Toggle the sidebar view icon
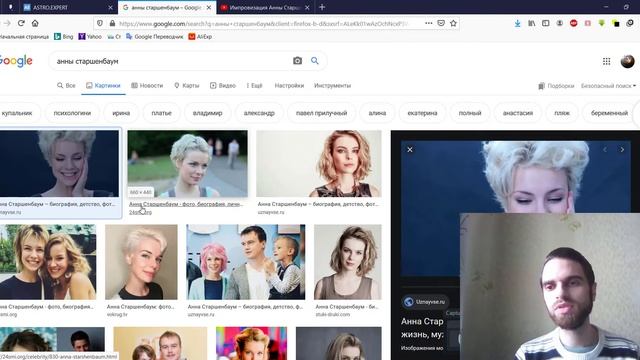The height and width of the screenshot is (360, 640). coord(546,23)
